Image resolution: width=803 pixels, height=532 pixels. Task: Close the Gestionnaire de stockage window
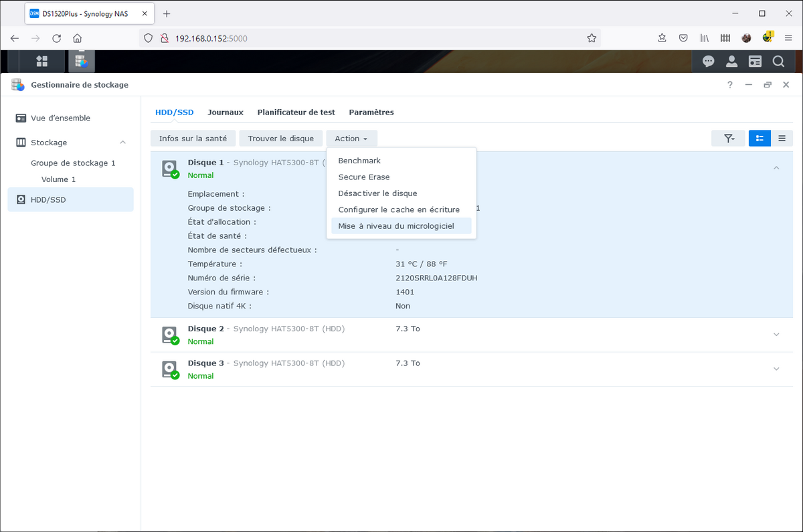[x=786, y=85]
